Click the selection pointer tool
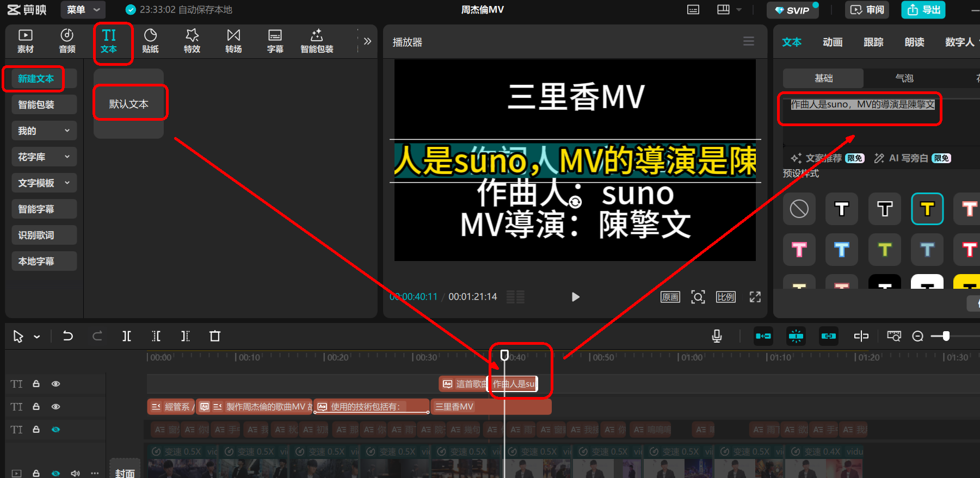 18,337
